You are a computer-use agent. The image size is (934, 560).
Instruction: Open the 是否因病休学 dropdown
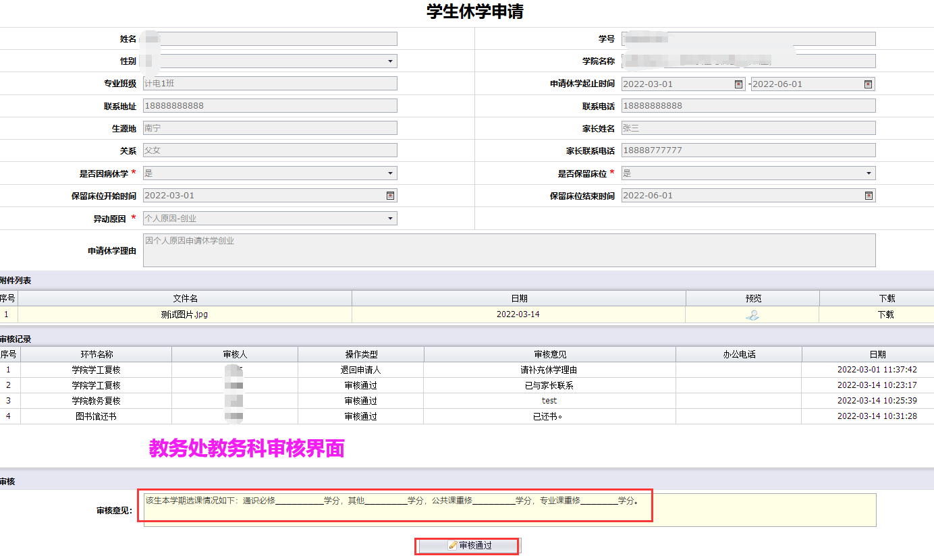390,173
